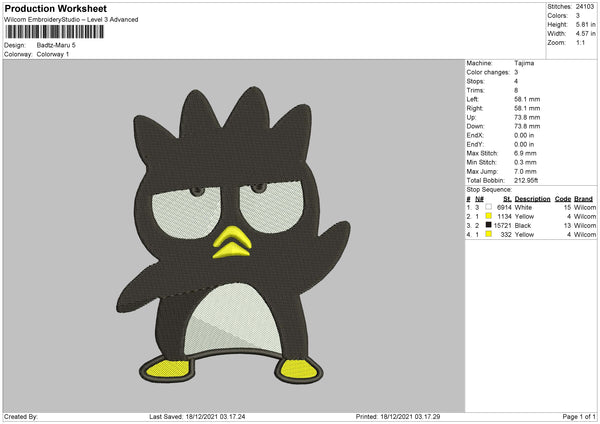600x424 pixels.
Task: Click the Max Jump value '7.0 mm'
Action: coord(525,171)
